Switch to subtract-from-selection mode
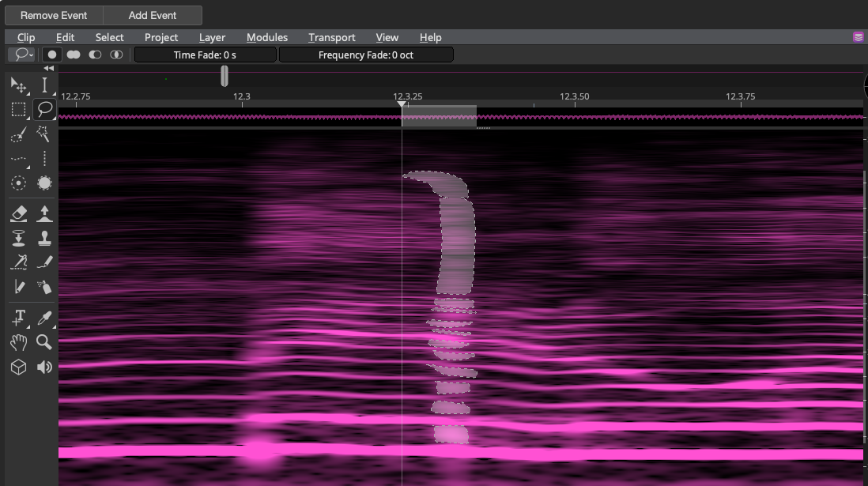Screen dimensions: 868x486 pyautogui.click(x=95, y=55)
